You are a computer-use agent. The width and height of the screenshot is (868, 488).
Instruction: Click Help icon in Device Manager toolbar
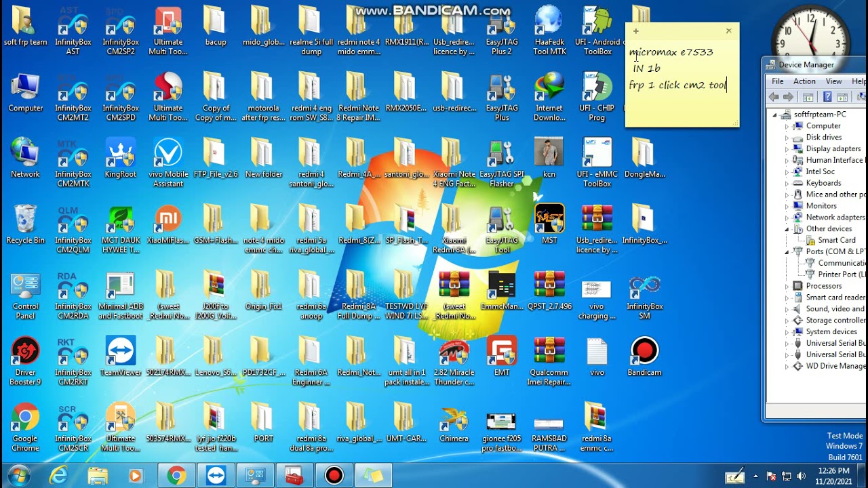click(x=827, y=97)
